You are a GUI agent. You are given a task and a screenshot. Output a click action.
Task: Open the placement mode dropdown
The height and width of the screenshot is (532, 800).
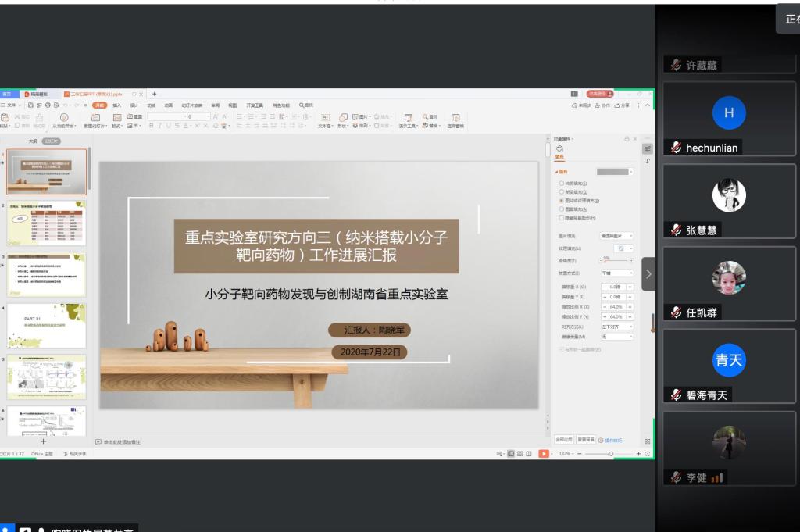616,273
